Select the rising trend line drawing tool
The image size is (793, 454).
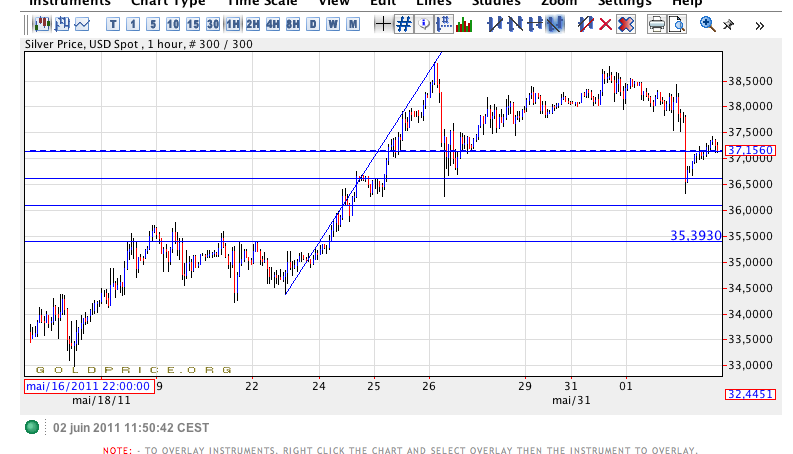point(494,24)
